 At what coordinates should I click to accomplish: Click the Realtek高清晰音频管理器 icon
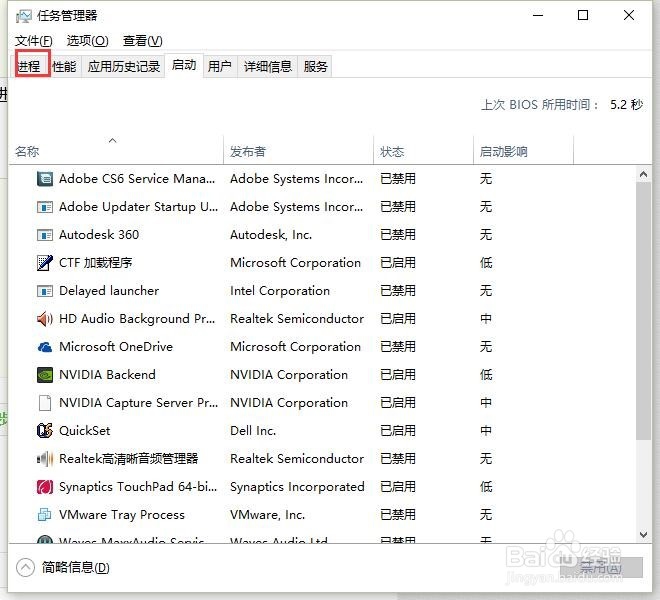45,459
